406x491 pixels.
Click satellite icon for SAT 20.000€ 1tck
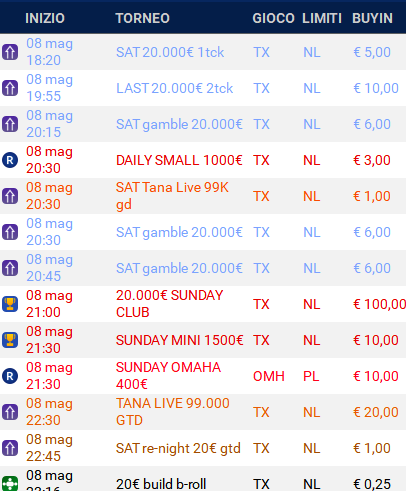[10, 52]
